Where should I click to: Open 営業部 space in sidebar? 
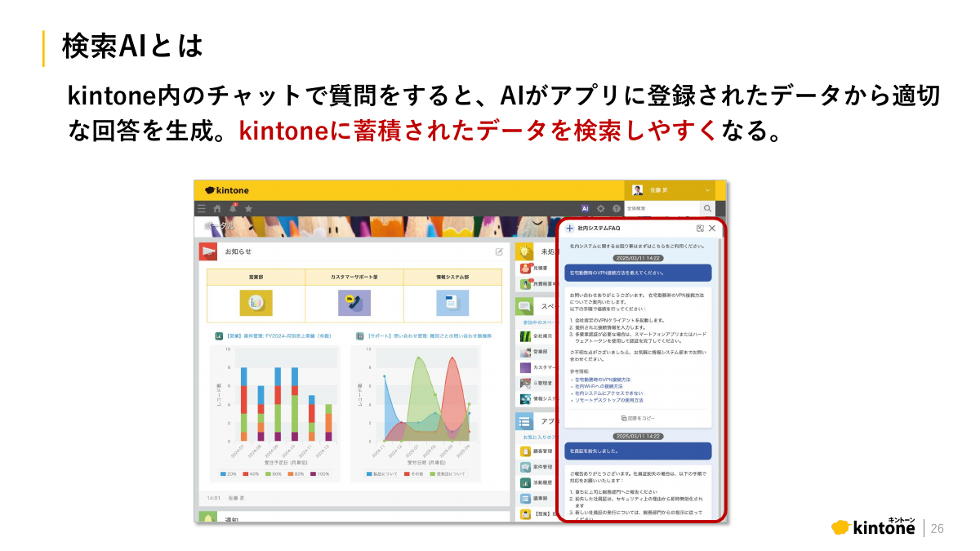[539, 352]
